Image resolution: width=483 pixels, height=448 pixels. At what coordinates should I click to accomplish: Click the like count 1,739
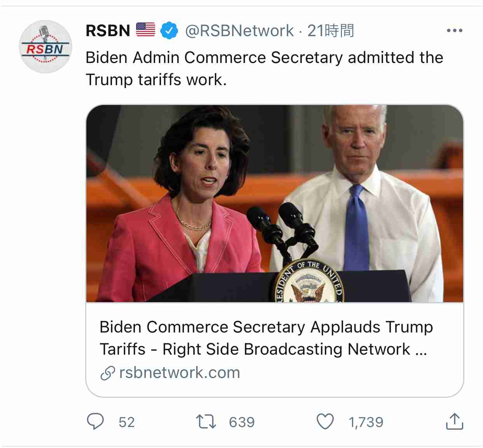tap(366, 422)
